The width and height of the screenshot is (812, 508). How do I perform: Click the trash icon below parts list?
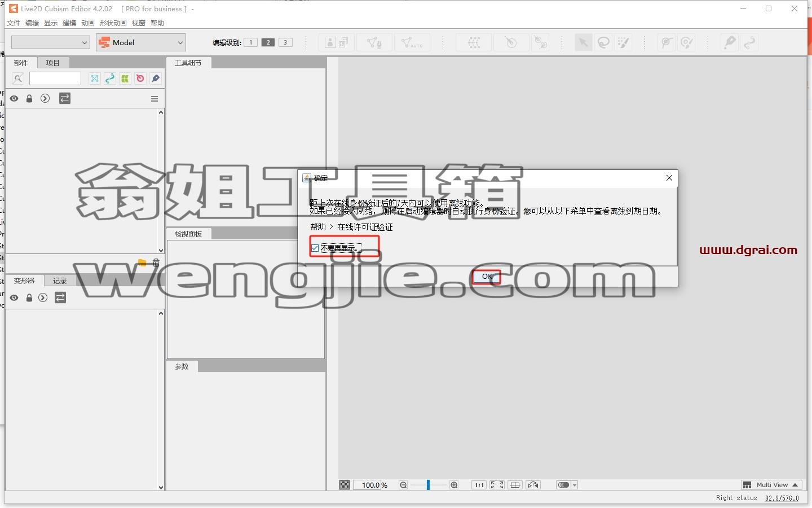click(x=156, y=262)
